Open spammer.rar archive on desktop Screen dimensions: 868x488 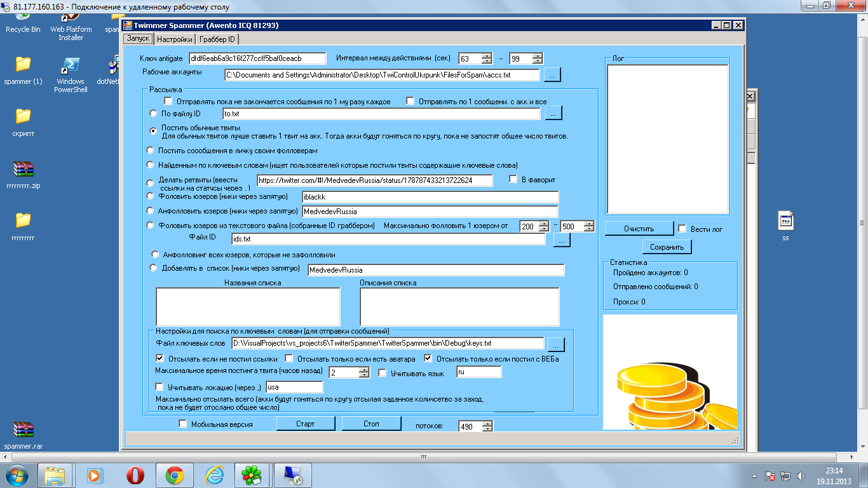[23, 435]
